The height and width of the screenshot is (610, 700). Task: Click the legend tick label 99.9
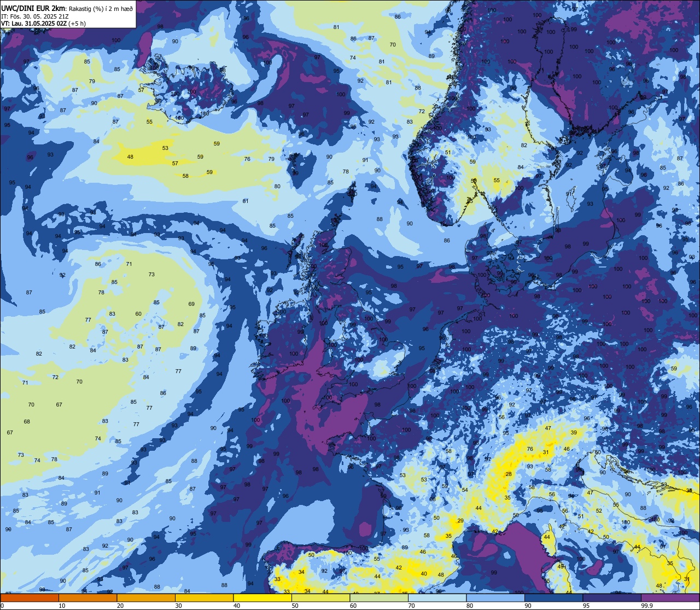(x=647, y=606)
